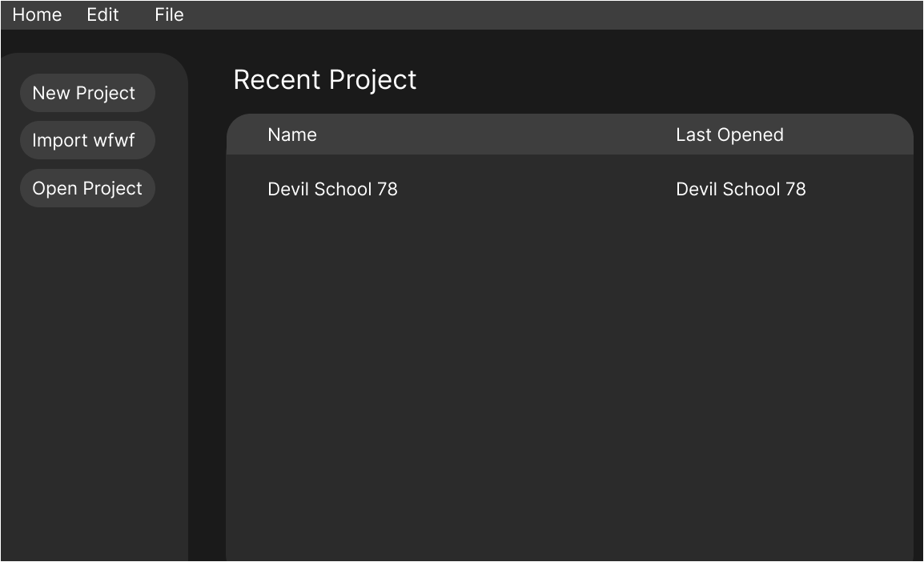Open the File menu
The height and width of the screenshot is (562, 924).
point(169,15)
